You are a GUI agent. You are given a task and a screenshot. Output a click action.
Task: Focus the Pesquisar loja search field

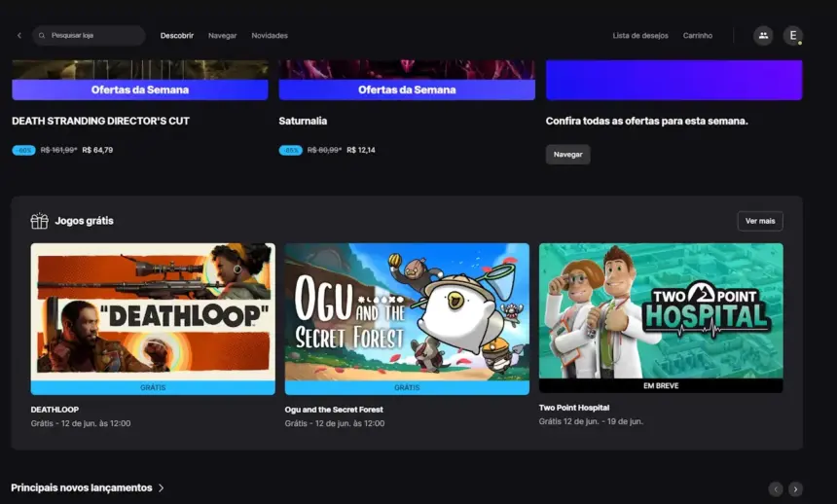tap(89, 35)
